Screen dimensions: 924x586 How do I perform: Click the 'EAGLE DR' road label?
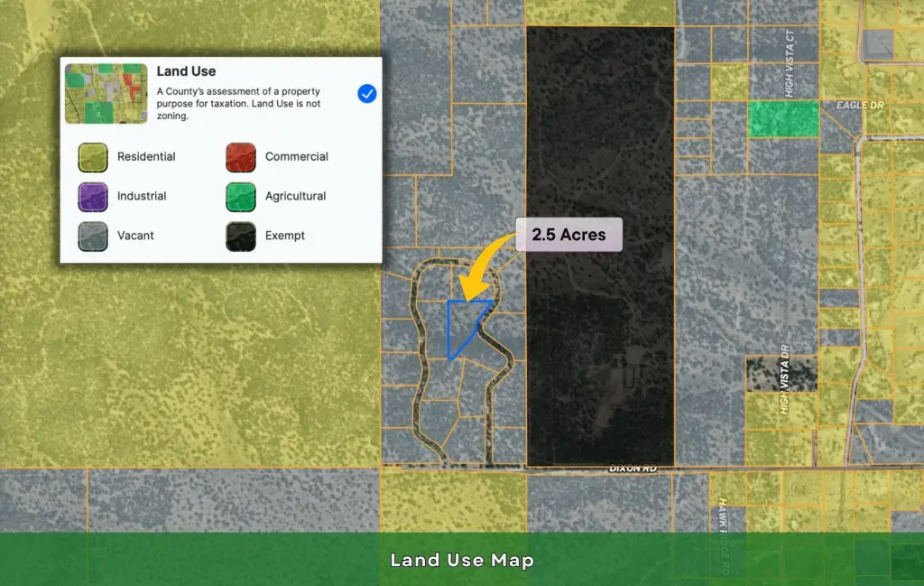tap(860, 105)
